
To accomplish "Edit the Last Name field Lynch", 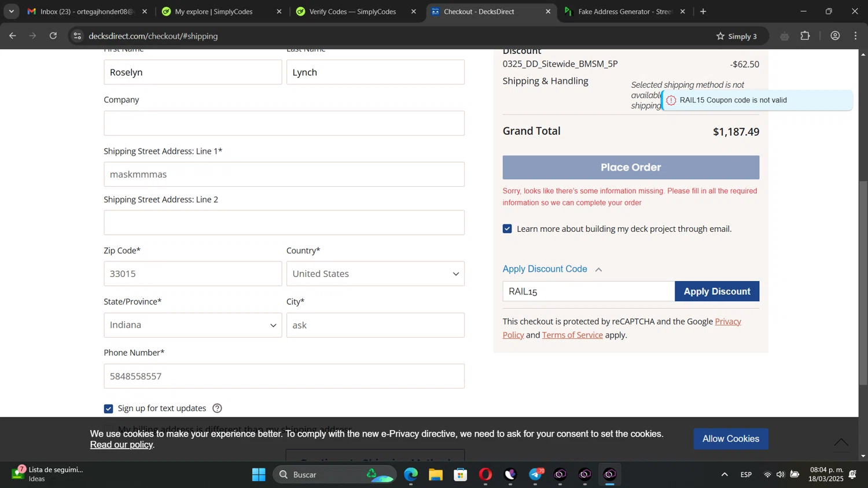I will (375, 72).
